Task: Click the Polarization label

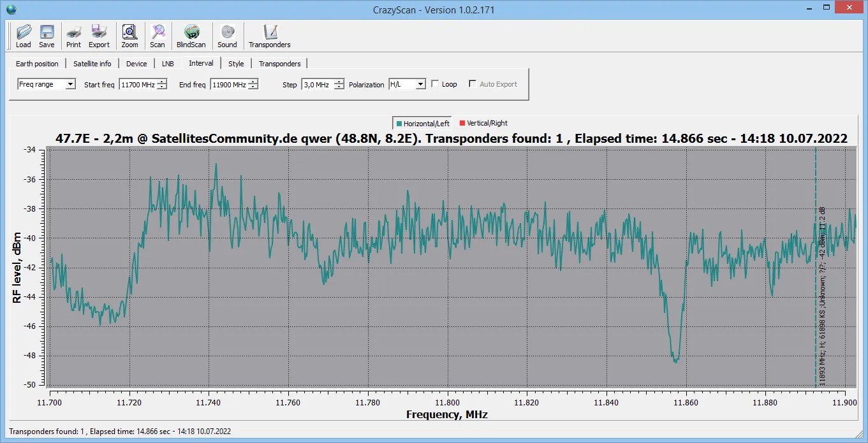Action: [x=367, y=84]
